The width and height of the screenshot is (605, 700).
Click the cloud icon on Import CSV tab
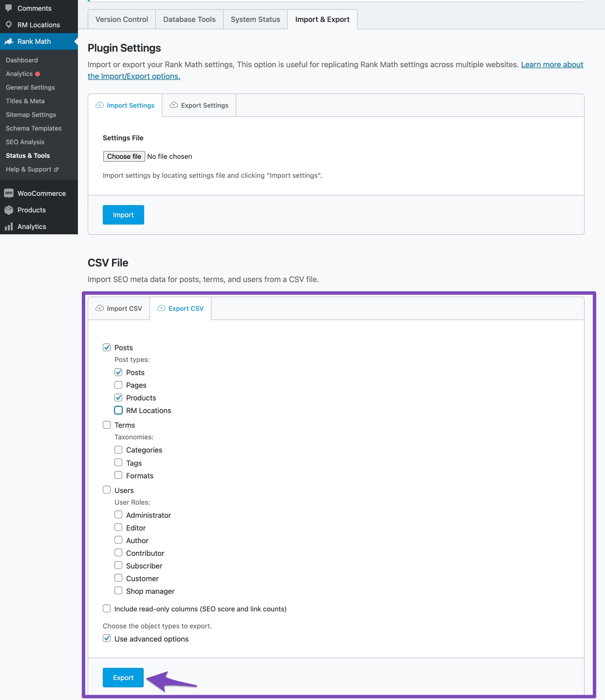tap(99, 308)
